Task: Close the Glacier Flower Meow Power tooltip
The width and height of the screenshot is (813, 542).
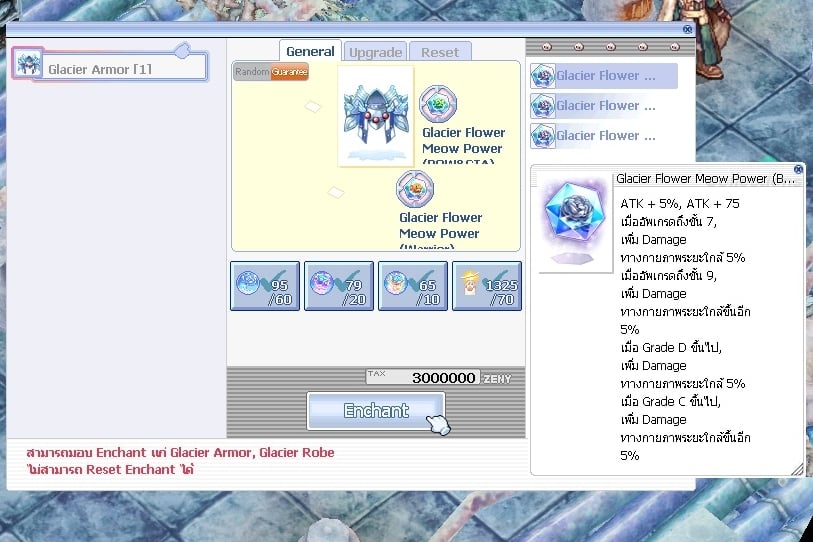Action: click(798, 169)
